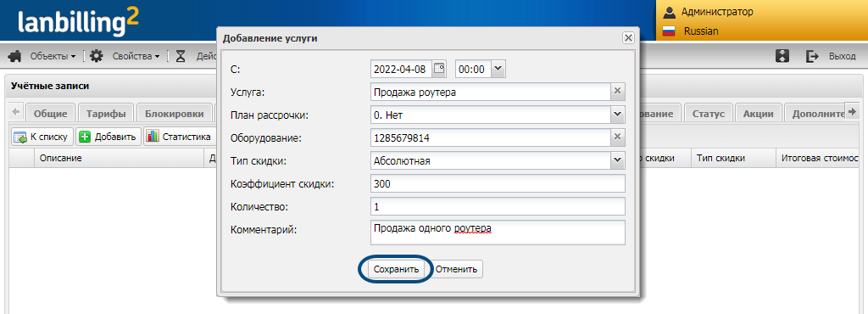Switch to the Статус tab
This screenshot has width=868, height=314.
(x=709, y=113)
